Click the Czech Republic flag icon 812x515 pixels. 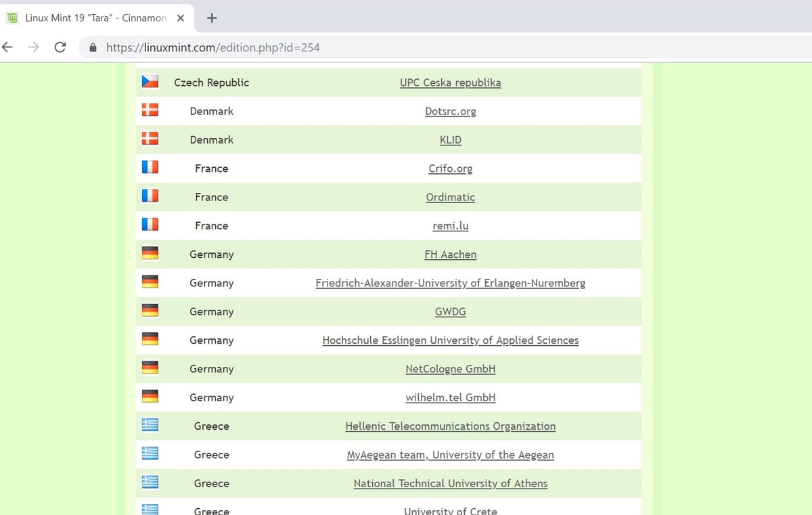tap(150, 82)
